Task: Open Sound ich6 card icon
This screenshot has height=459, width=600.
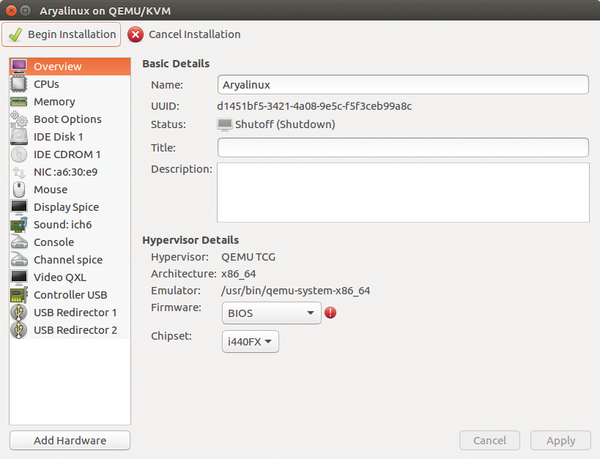Action: (x=19, y=225)
